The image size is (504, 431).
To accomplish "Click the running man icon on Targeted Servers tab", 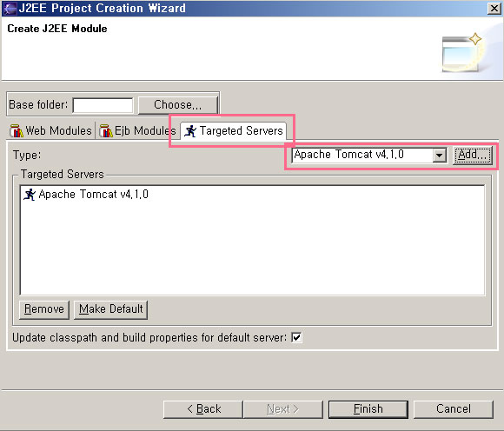I will click(x=190, y=131).
